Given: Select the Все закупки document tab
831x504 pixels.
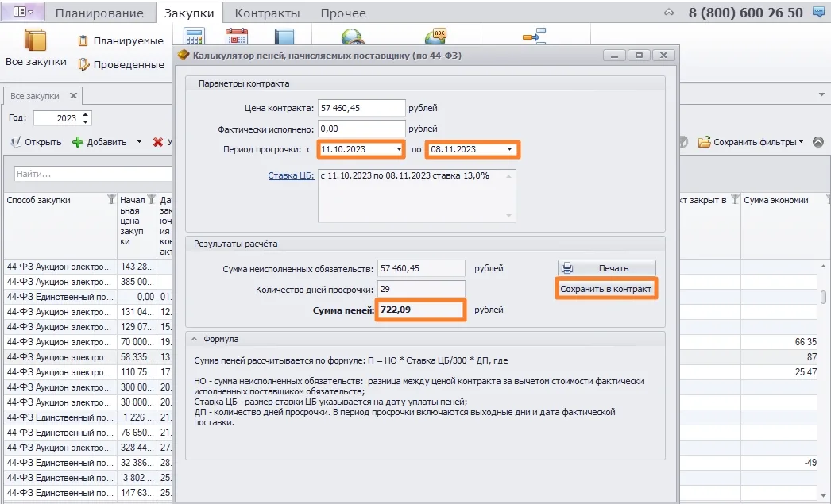Looking at the screenshot, I should click(35, 96).
